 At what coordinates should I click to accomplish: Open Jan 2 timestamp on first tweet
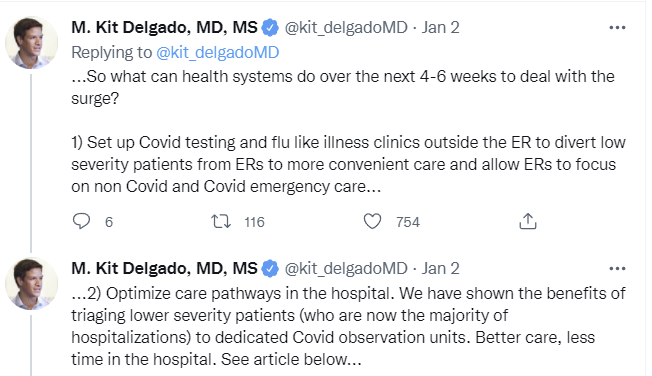(x=440, y=27)
